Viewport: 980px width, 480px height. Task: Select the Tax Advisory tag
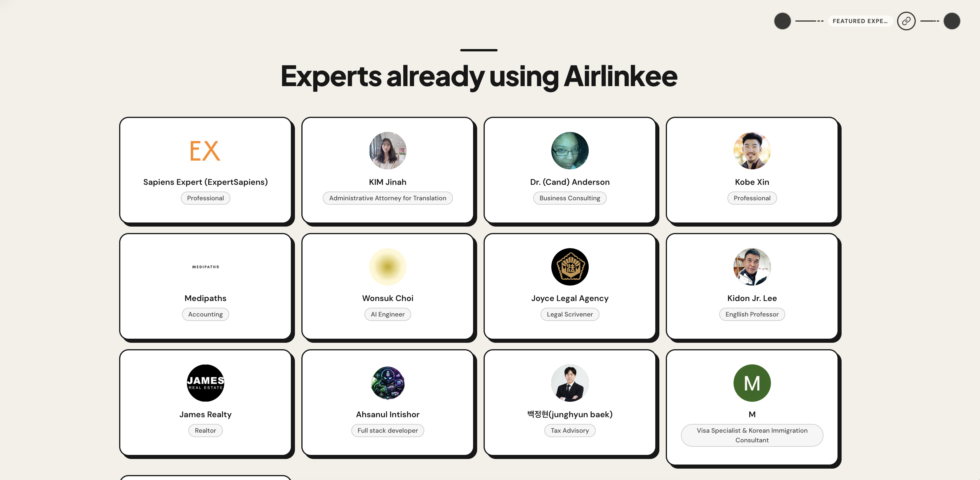[569, 431]
